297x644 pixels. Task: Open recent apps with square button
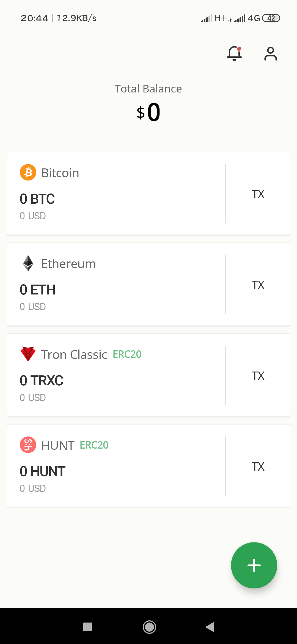(x=88, y=627)
